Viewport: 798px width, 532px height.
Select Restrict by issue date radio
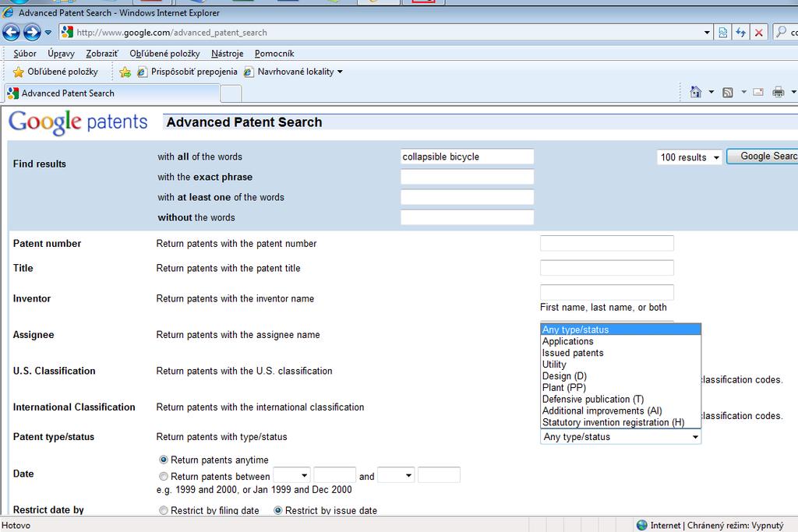click(278, 510)
